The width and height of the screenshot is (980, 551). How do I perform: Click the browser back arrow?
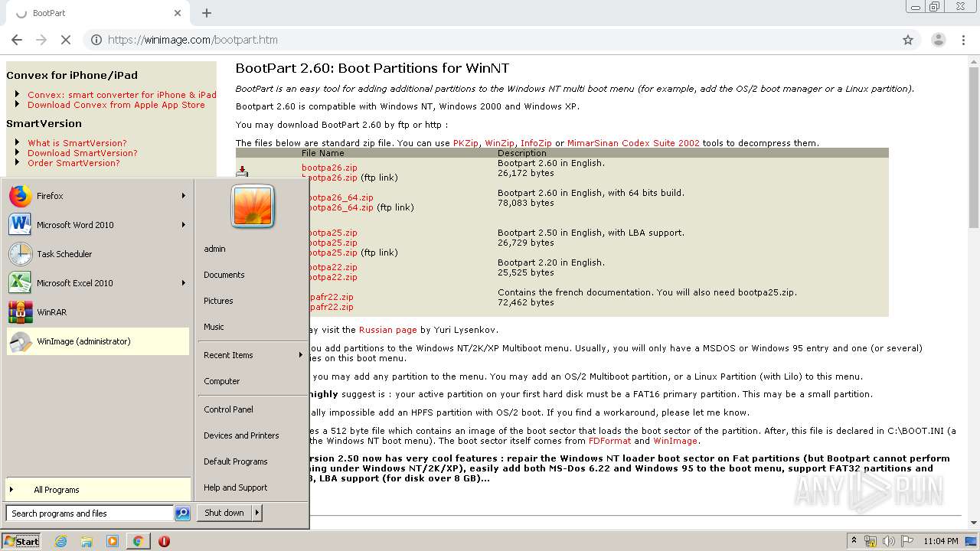17,40
